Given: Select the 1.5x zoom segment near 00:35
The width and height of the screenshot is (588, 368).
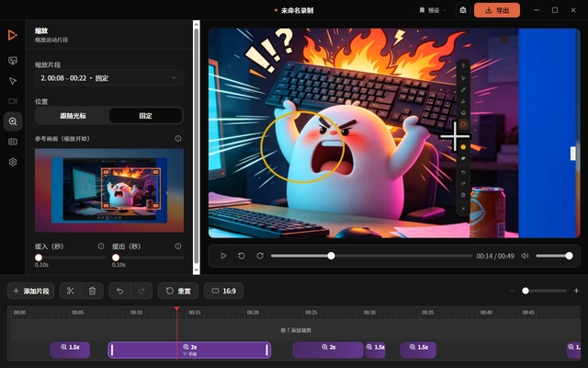Looking at the screenshot, I should (419, 350).
